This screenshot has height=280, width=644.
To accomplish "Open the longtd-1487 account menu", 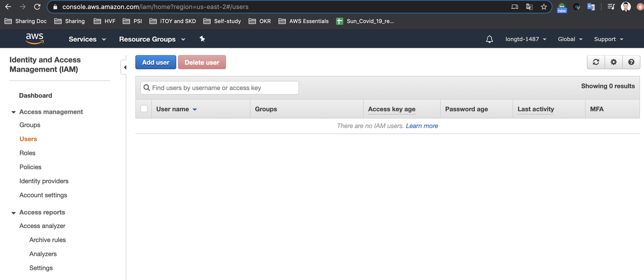I will [525, 39].
